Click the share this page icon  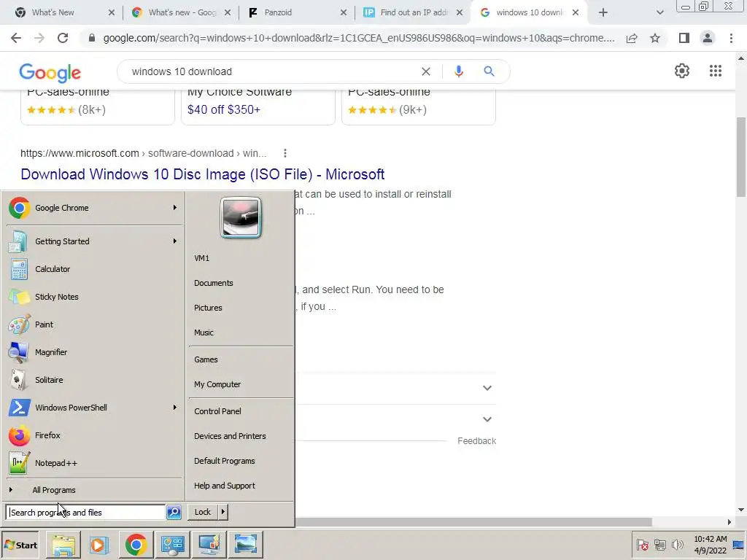click(x=632, y=38)
